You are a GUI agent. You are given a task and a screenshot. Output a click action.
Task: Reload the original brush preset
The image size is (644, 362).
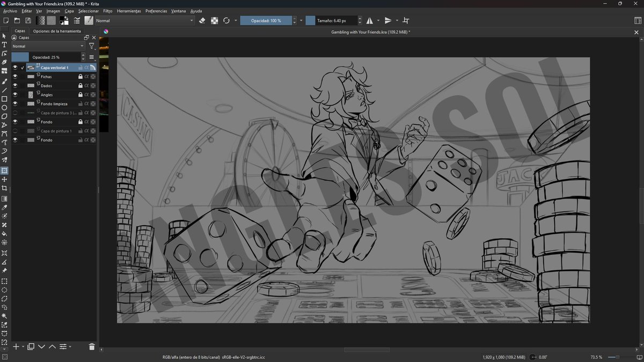(x=226, y=20)
